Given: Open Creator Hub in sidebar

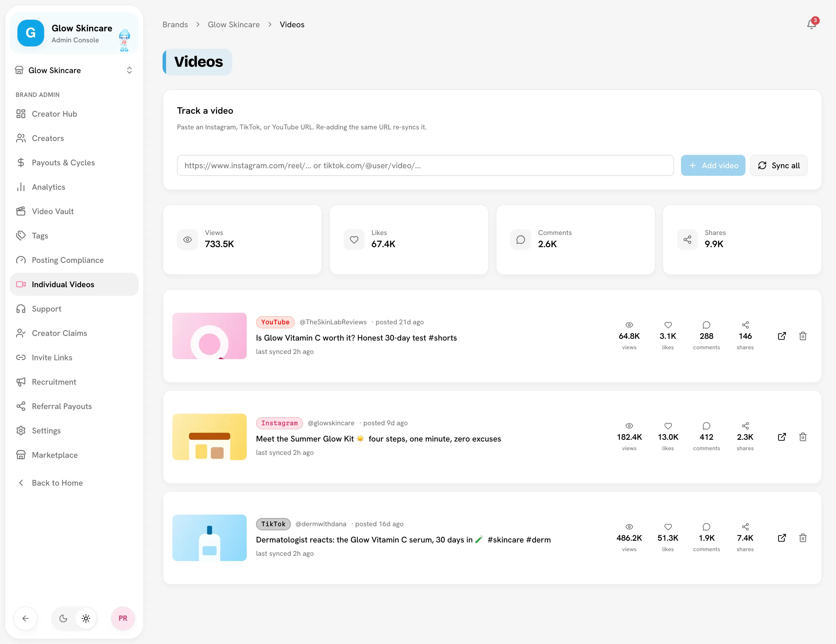Looking at the screenshot, I should [74, 114].
